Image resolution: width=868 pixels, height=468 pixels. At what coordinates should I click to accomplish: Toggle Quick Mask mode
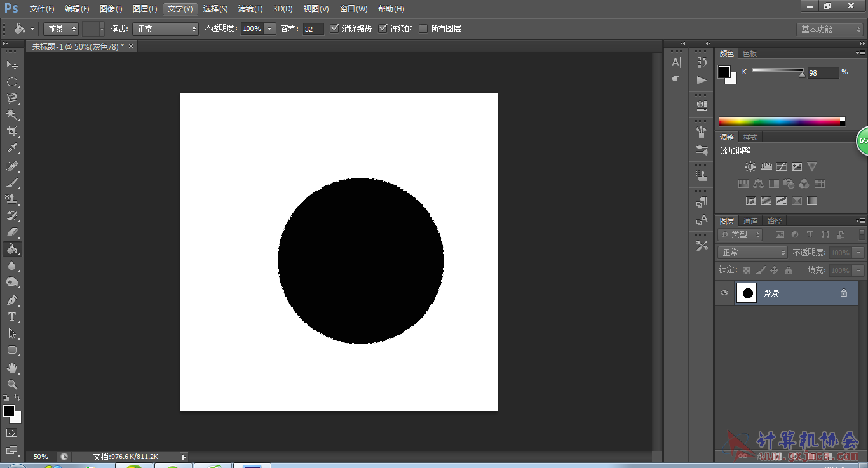point(12,432)
